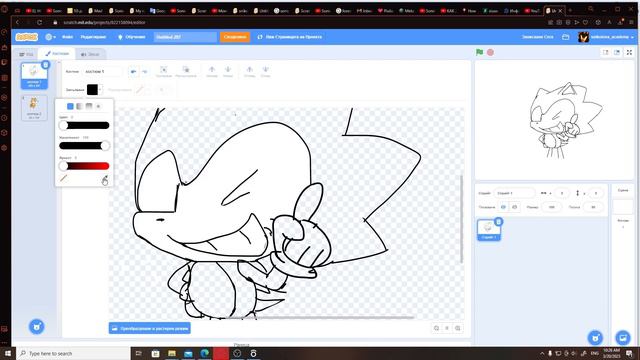
Task: Click the Backward layer arrow icon
Action: click(228, 71)
